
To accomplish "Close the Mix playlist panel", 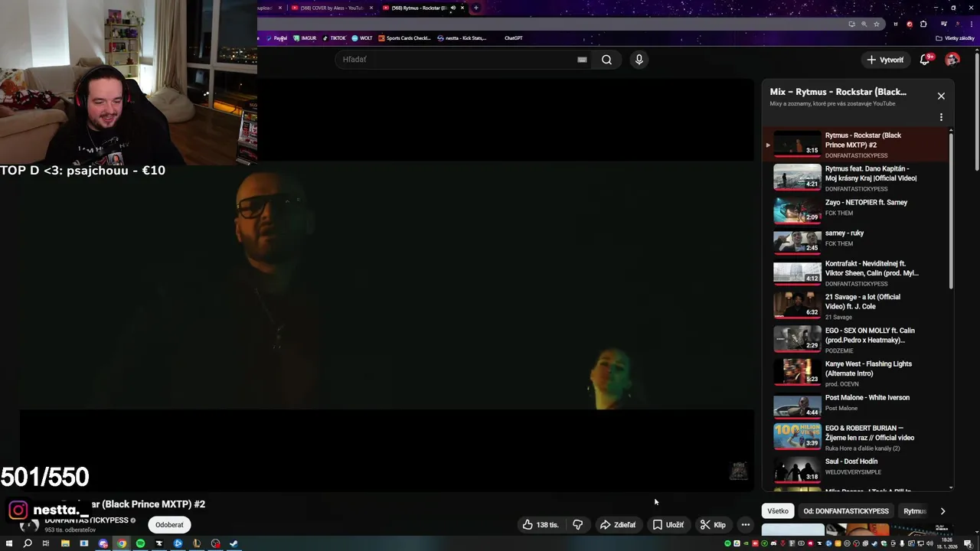I will (941, 96).
